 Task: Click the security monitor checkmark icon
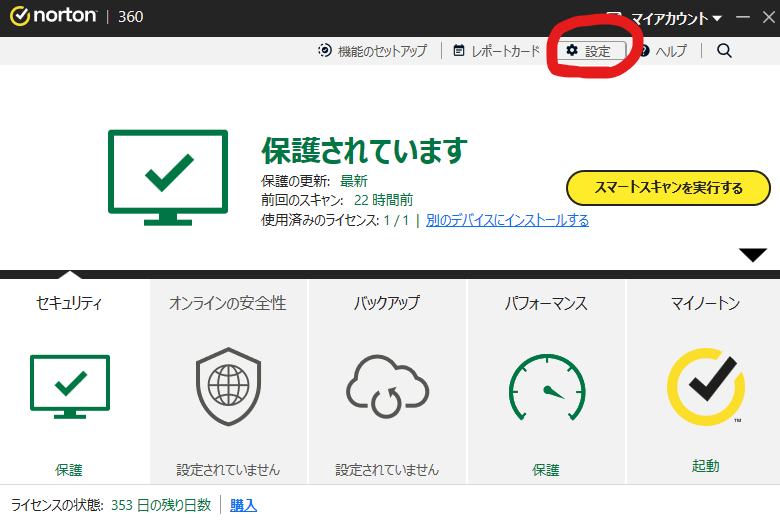tap(70, 387)
